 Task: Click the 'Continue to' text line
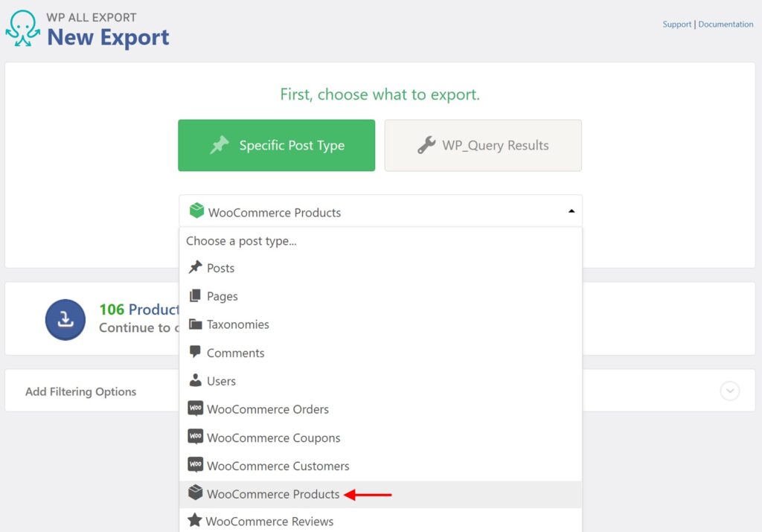pos(139,328)
